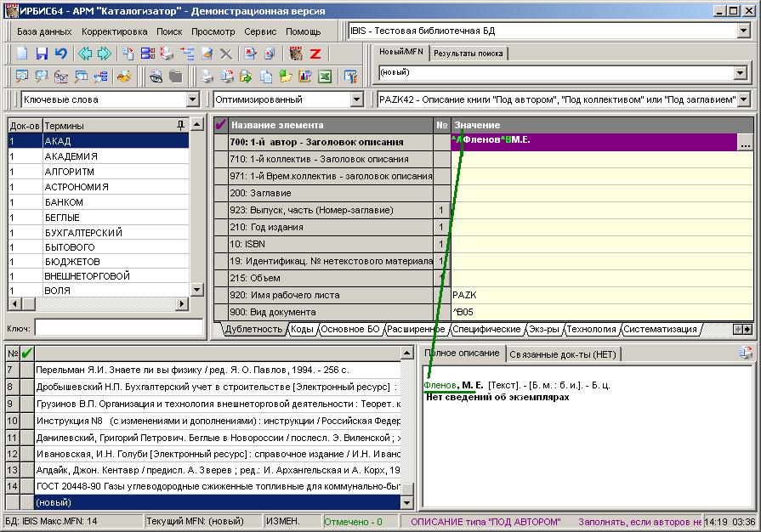The height and width of the screenshot is (532, 761).
Task: Toggle the mark cell for record 13
Action: tap(27, 470)
